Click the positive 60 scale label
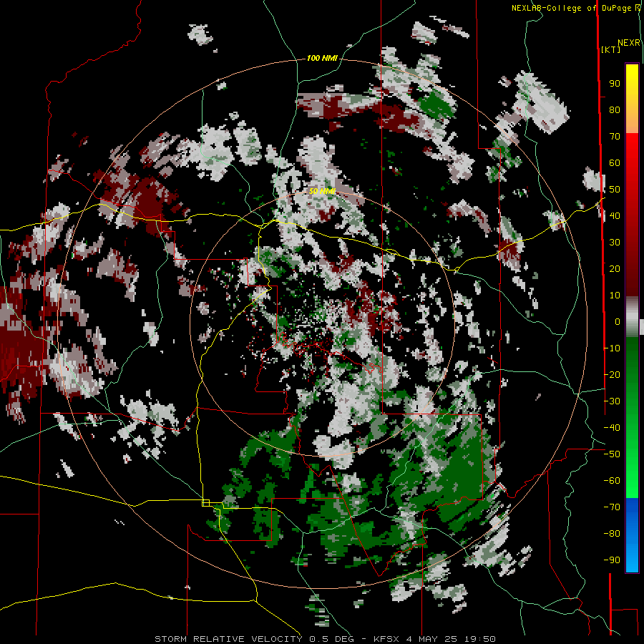 tap(615, 163)
